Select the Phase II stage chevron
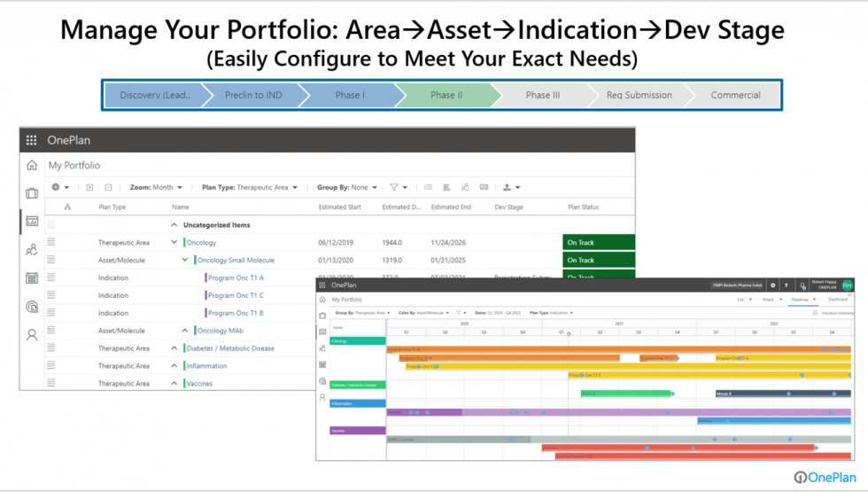868x492 pixels. (446, 96)
